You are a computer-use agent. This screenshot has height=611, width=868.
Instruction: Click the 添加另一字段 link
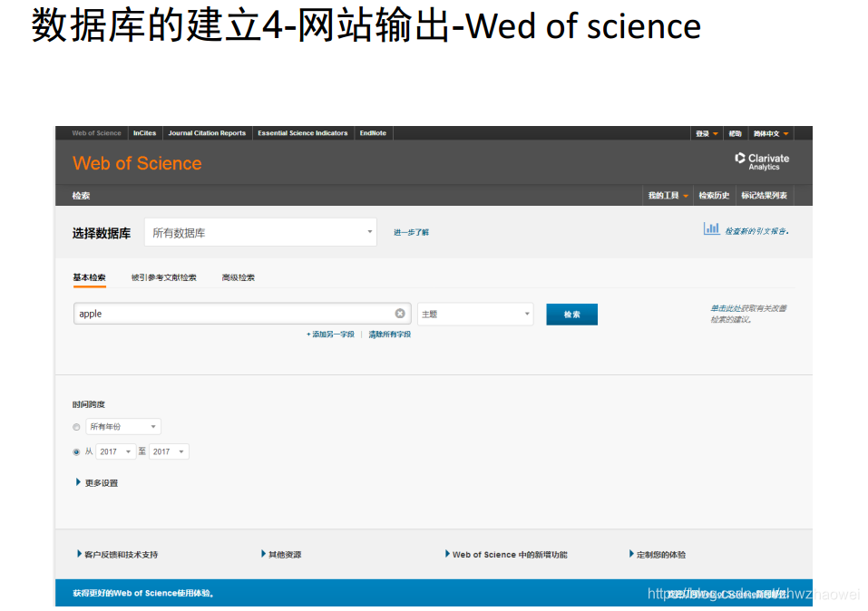(x=330, y=335)
